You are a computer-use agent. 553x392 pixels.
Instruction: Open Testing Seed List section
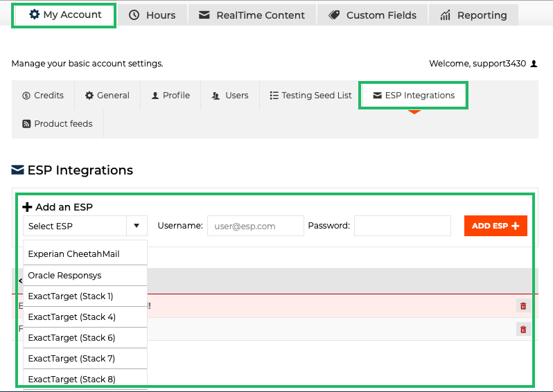coord(310,96)
